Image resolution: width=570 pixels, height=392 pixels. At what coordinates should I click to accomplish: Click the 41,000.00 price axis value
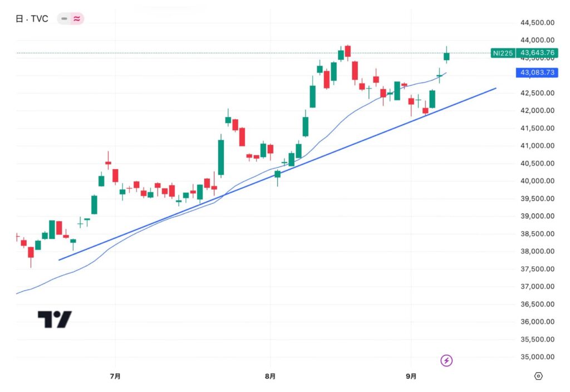click(x=537, y=145)
